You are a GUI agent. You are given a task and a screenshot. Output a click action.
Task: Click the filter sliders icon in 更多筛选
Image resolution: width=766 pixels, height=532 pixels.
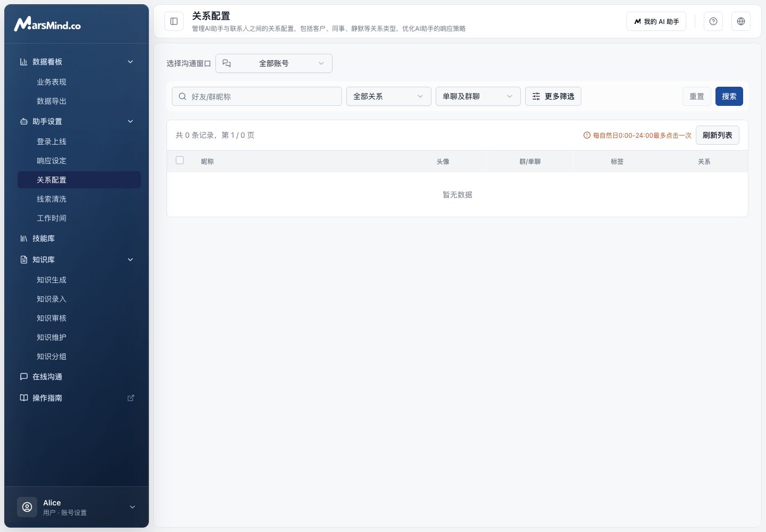[x=536, y=96]
